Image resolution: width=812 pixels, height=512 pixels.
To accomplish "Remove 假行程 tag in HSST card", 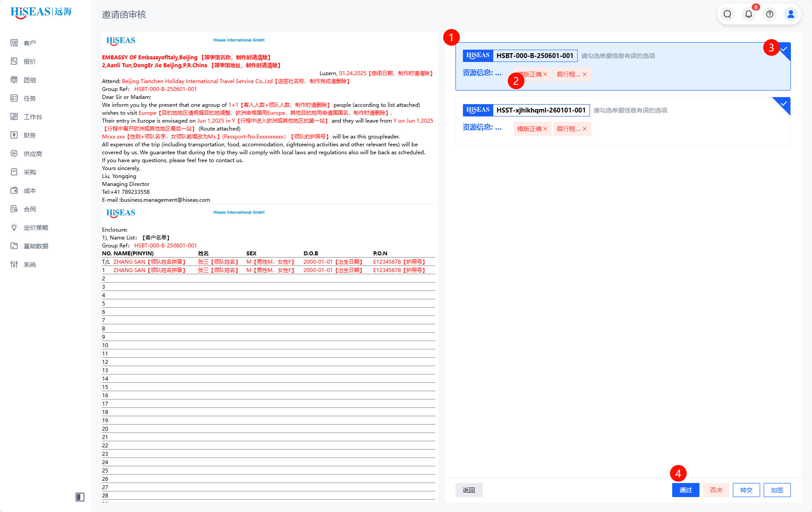I will tap(585, 129).
